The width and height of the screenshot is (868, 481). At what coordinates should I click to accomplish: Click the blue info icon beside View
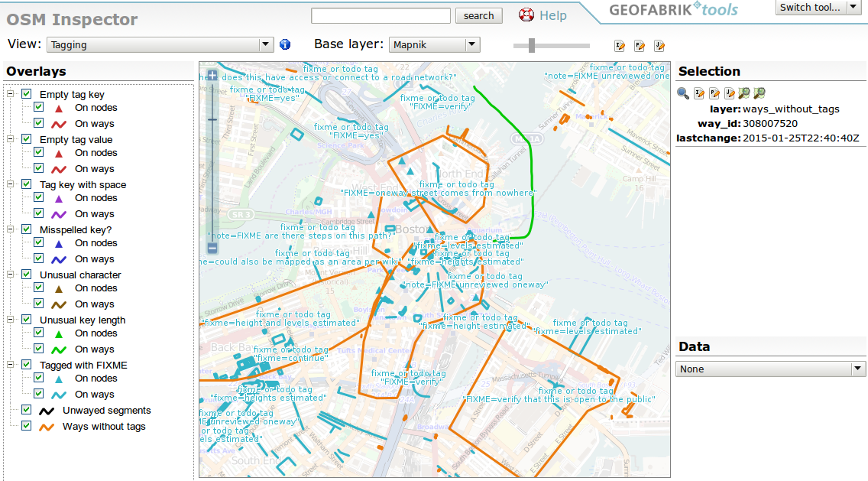point(286,44)
